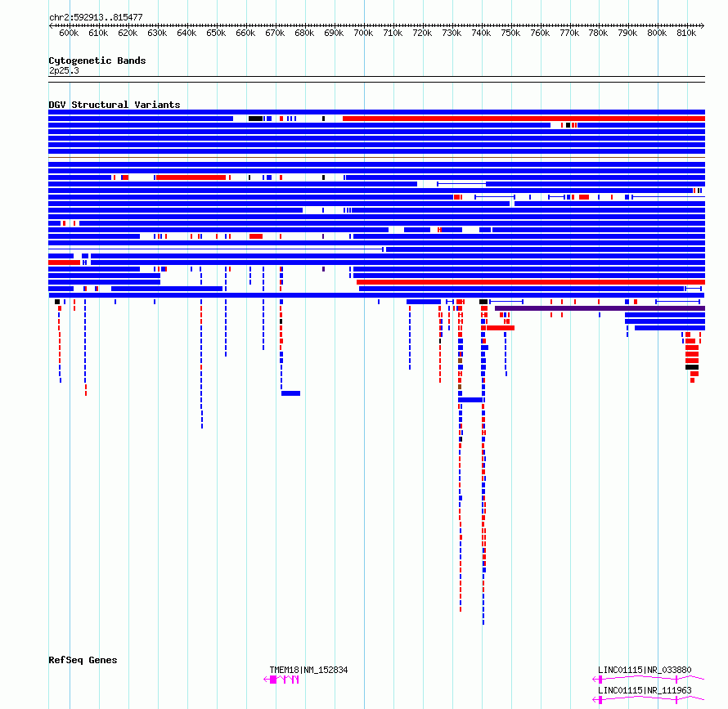Click the 650k ruler tick label
Viewport: 728px width, 709px height.
pyautogui.click(x=216, y=33)
